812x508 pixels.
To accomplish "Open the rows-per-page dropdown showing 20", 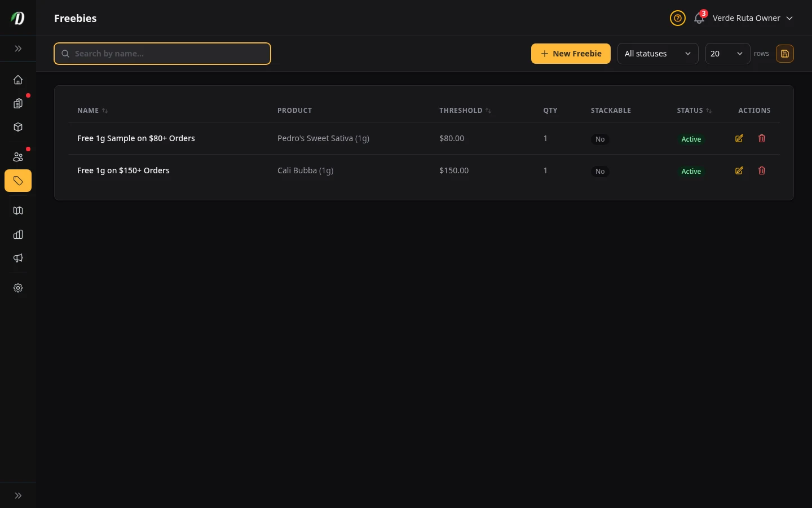I will pos(727,54).
